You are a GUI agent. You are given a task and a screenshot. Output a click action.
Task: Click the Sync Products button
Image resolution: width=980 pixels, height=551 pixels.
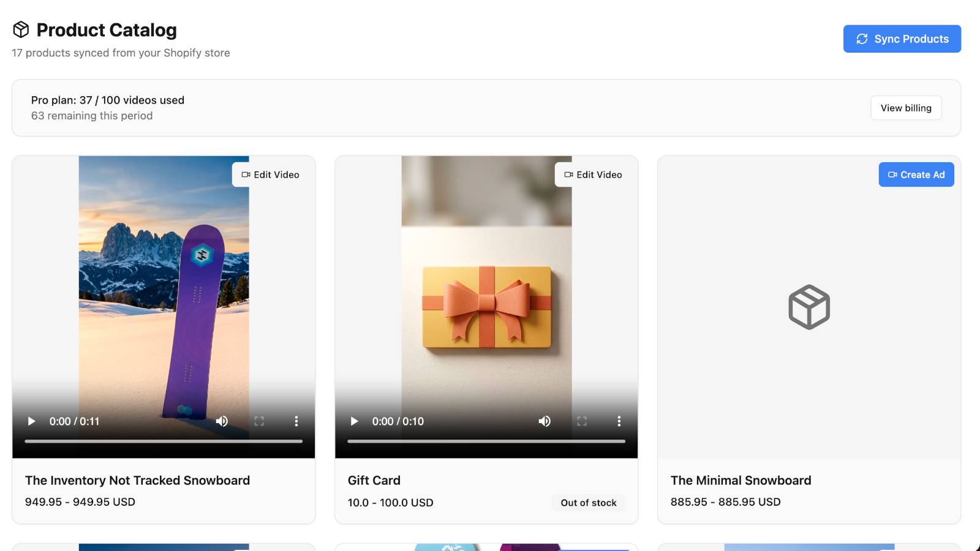pos(902,39)
